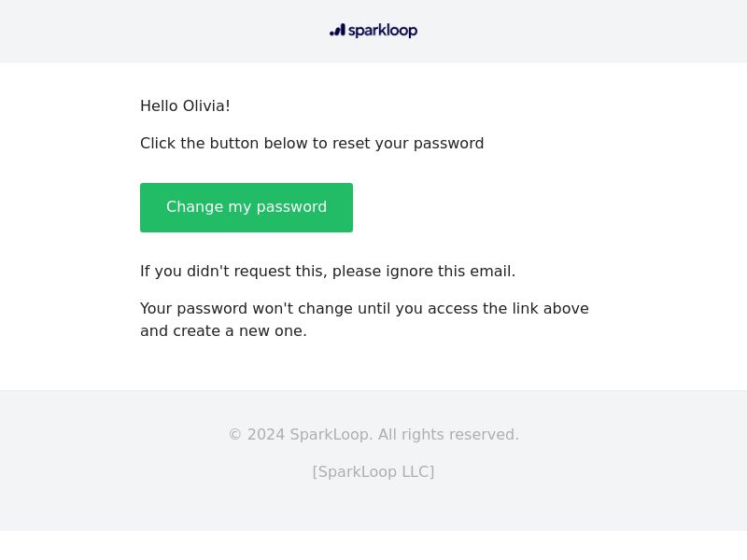This screenshot has width=747, height=560.
Task: Click the word SparkLoop in copyright line
Action: tap(331, 434)
